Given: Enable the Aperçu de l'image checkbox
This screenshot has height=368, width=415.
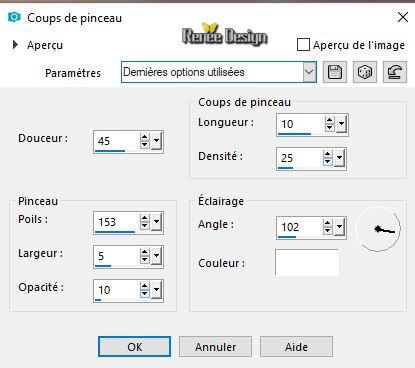Looking at the screenshot, I should pyautogui.click(x=303, y=45).
